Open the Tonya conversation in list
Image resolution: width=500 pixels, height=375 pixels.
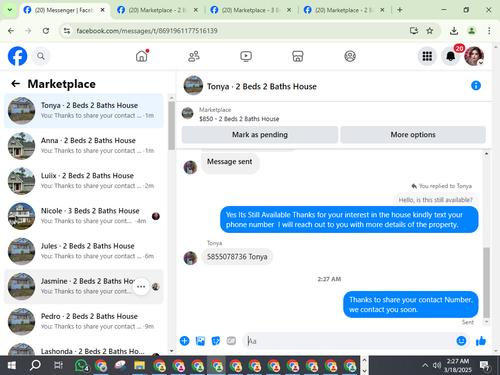pyautogui.click(x=84, y=111)
